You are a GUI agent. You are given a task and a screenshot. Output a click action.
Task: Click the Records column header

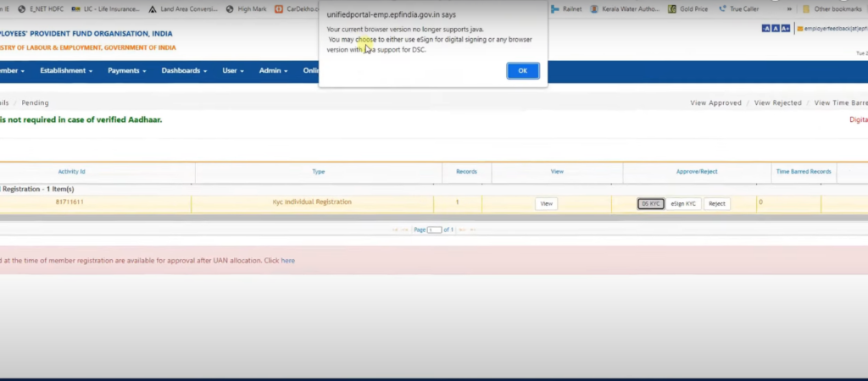466,171
